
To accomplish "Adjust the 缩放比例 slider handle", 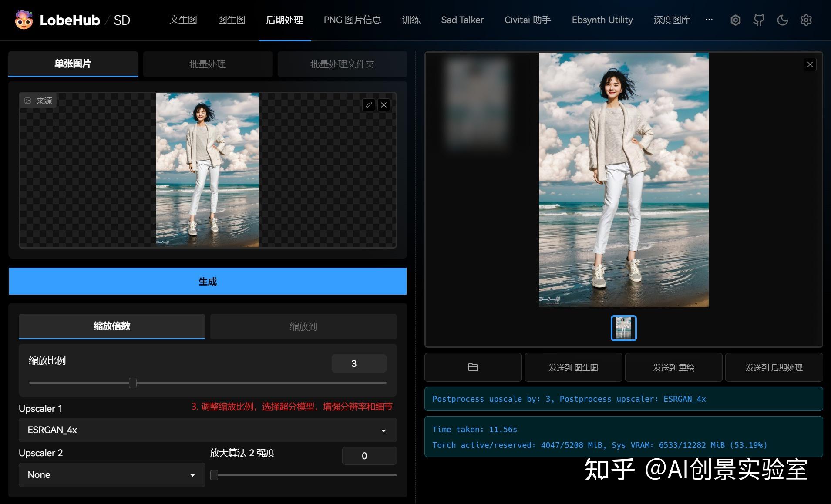I will (x=133, y=383).
